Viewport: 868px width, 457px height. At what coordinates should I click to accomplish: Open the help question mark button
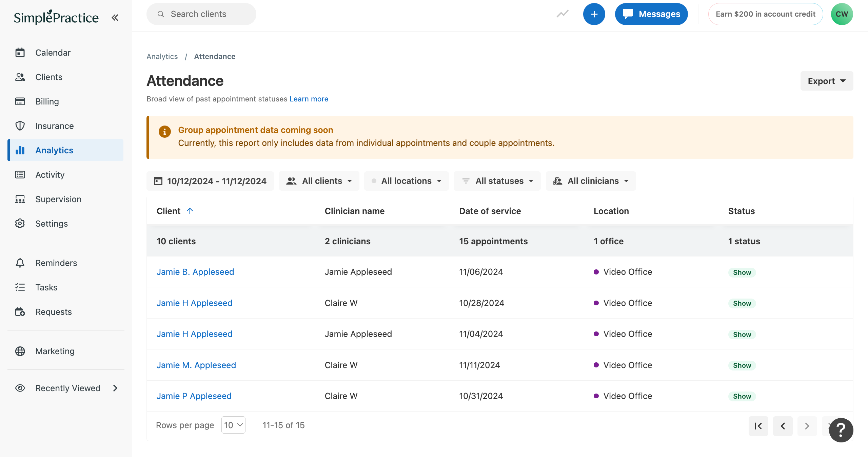click(841, 430)
